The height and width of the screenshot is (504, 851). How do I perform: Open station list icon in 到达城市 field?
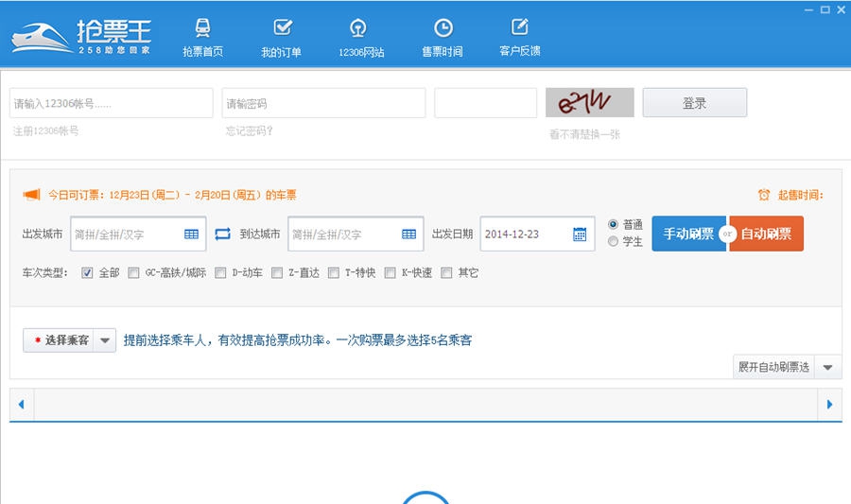[408, 234]
